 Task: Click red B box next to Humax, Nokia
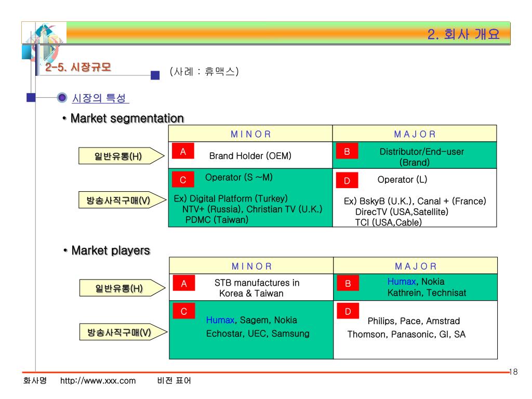point(348,283)
